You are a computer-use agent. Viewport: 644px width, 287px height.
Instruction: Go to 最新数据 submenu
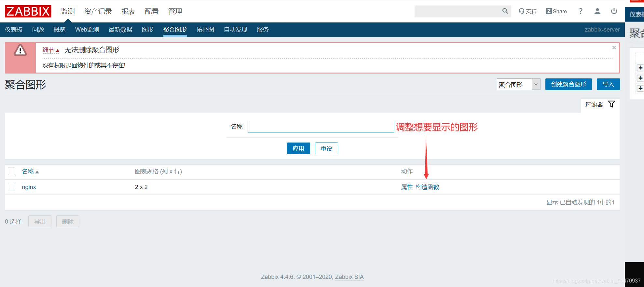click(120, 30)
